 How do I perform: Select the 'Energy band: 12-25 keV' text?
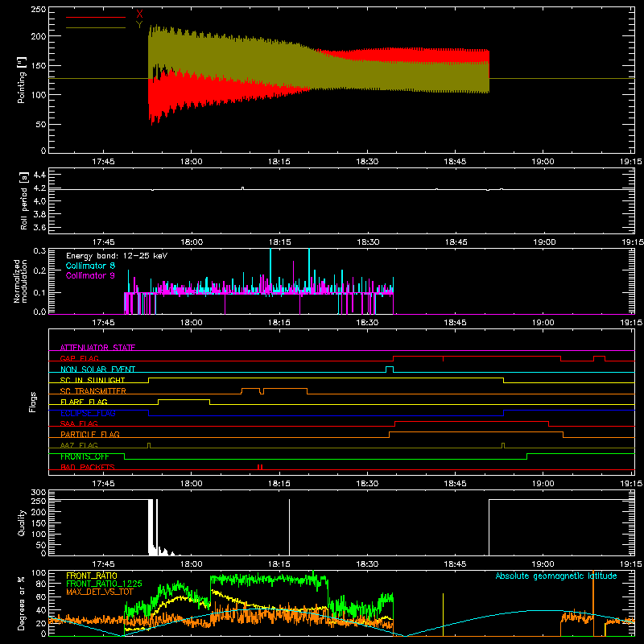click(x=117, y=256)
